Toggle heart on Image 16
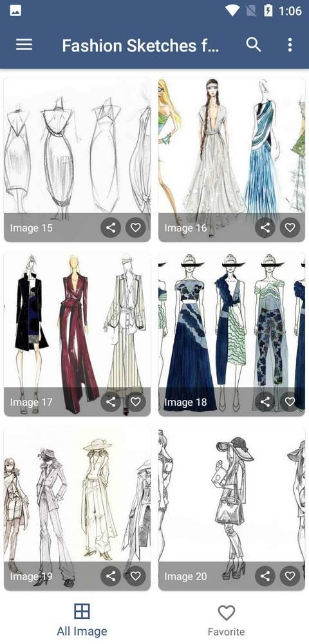This screenshot has height=644, width=309. click(290, 227)
